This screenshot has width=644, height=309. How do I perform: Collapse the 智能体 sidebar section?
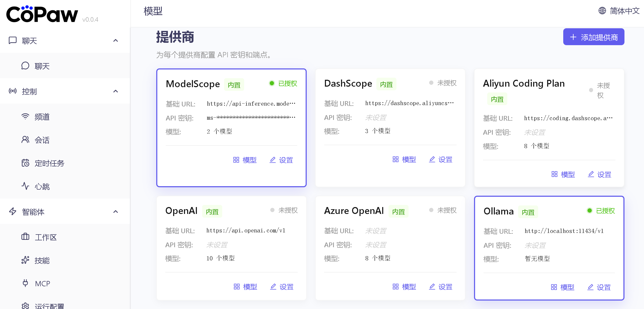click(115, 212)
